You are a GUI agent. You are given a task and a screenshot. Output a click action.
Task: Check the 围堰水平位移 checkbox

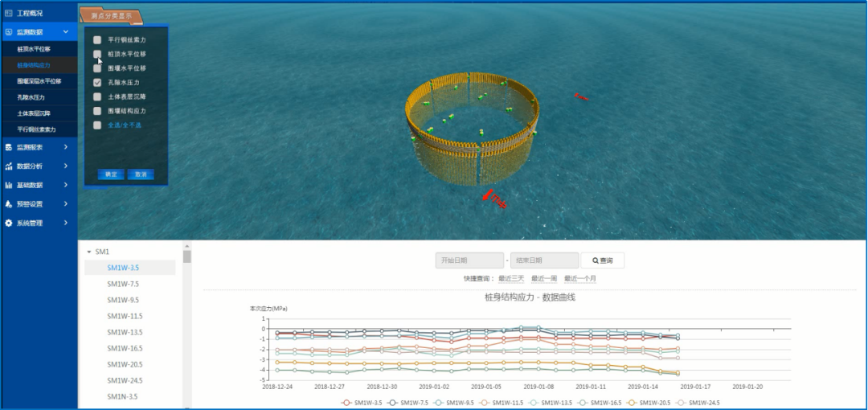pos(97,68)
